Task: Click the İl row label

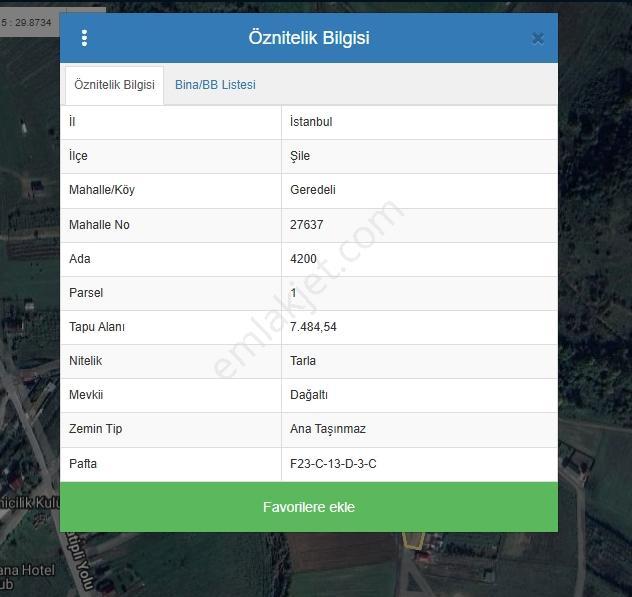Action: (x=72, y=121)
